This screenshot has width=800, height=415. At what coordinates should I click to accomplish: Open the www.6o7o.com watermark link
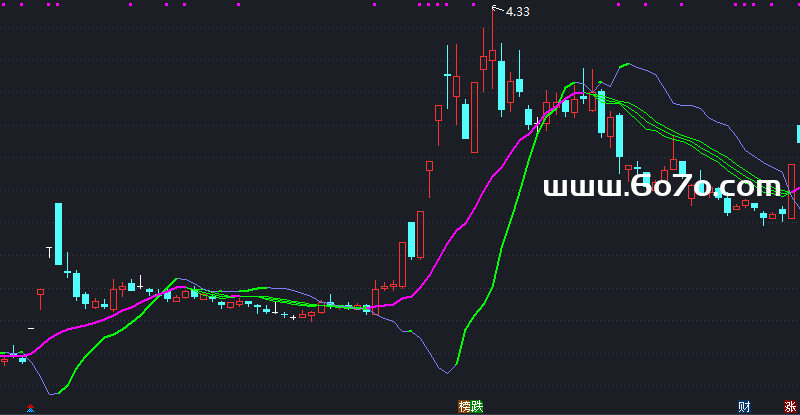click(x=662, y=187)
